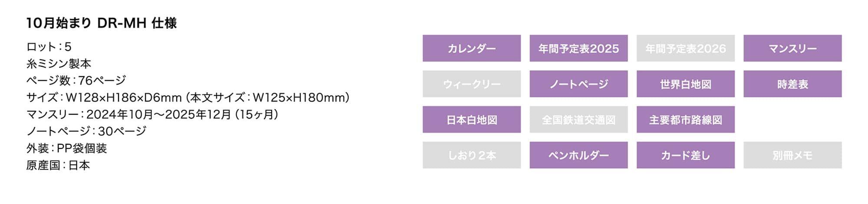Select the 年間予定表2025 tag

pos(578,49)
